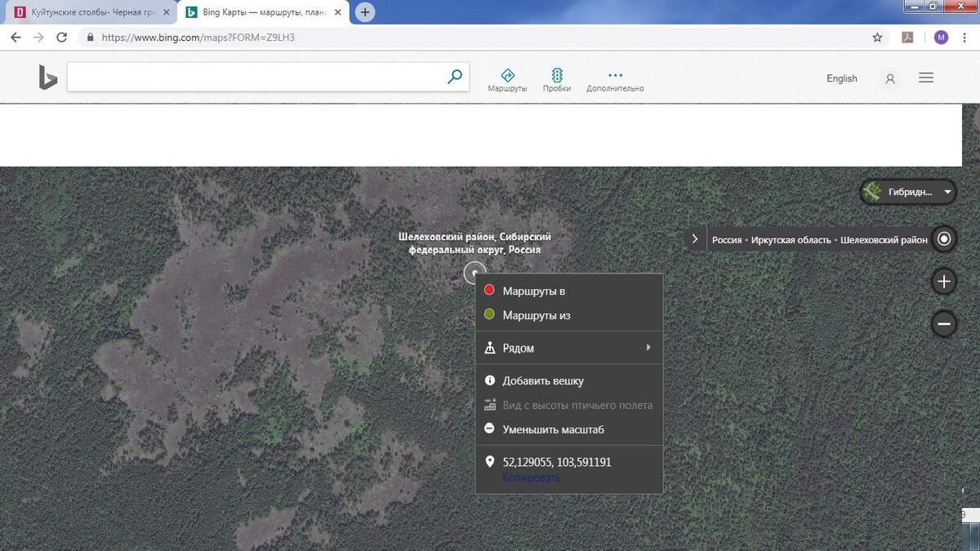This screenshot has height=551, width=980.
Task: Open Рядом submenu
Action: coord(569,348)
